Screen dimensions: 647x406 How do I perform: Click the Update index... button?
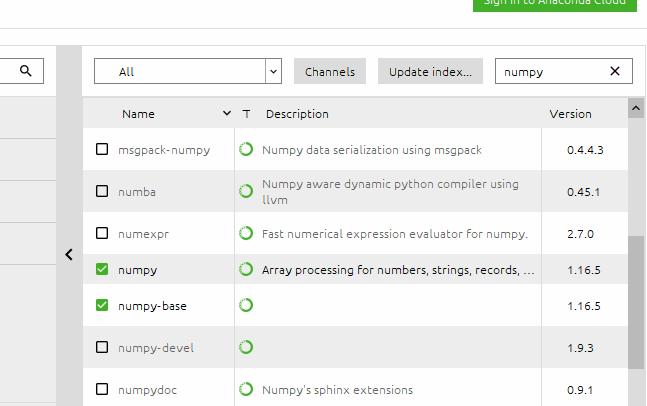coord(430,71)
